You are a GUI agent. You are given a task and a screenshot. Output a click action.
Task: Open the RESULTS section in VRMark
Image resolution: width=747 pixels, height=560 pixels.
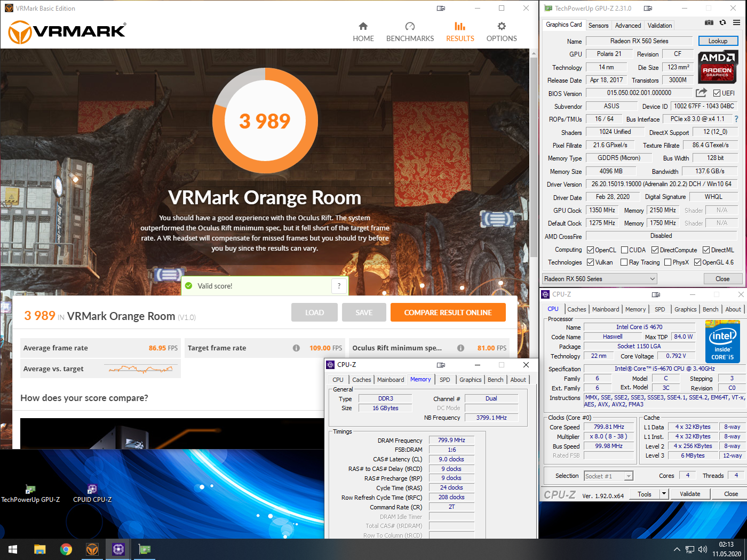460,32
